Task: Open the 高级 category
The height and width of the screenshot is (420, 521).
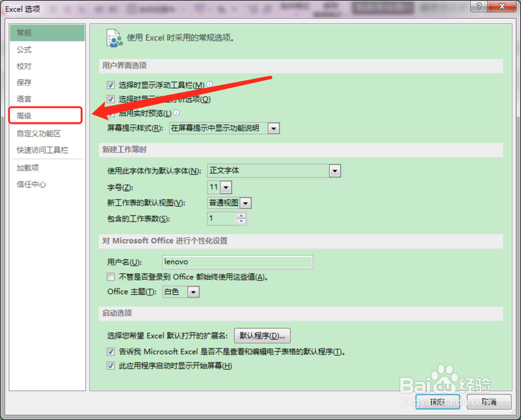Action: (x=45, y=116)
